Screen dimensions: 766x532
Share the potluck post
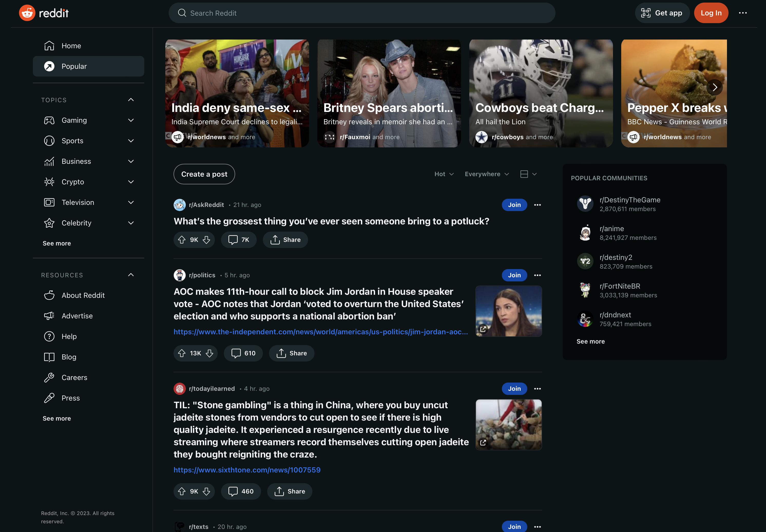pos(285,240)
